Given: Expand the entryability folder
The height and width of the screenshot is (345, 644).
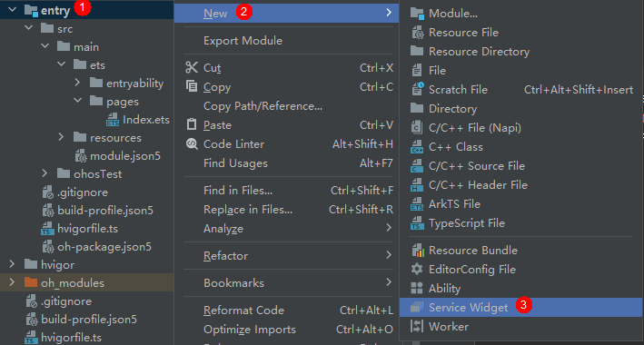Looking at the screenshot, I should point(77,83).
